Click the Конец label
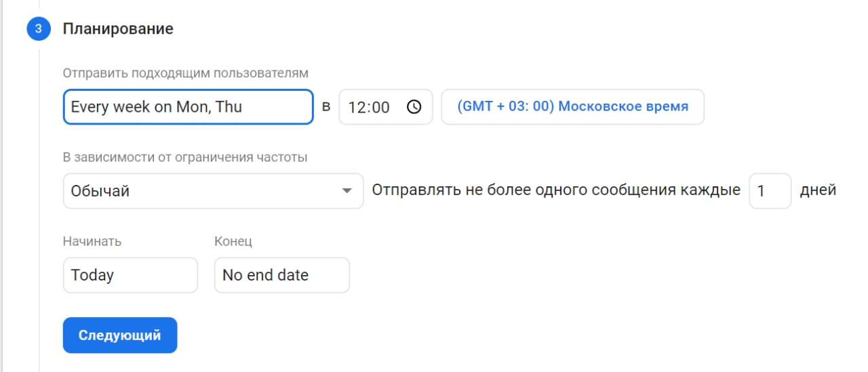868x372 pixels. [233, 241]
